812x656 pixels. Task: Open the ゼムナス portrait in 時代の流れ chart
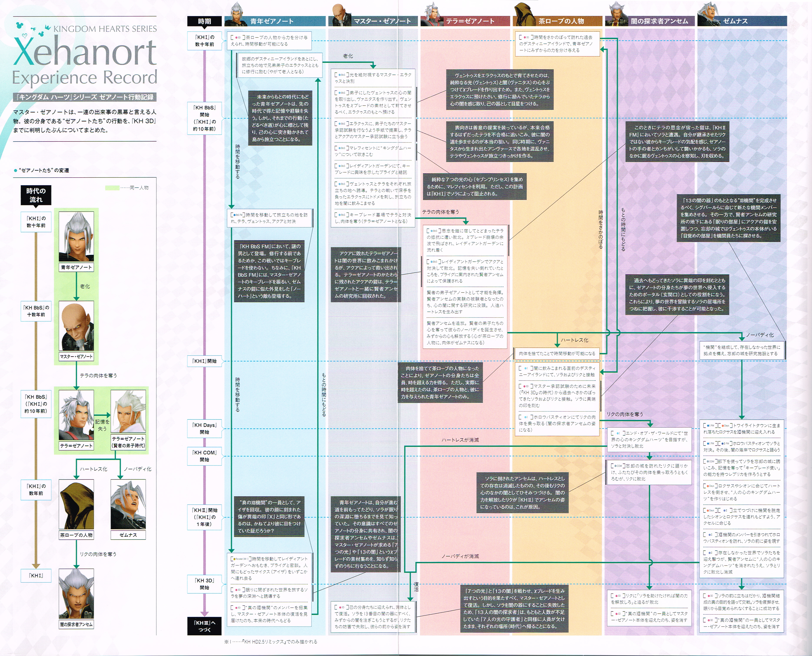click(x=128, y=504)
